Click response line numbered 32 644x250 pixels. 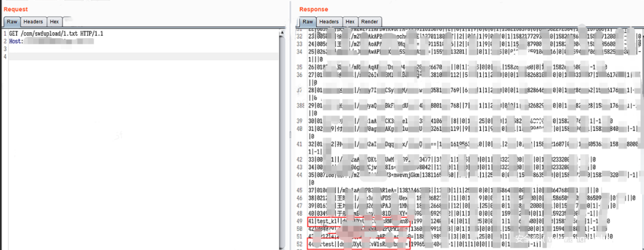coord(417,36)
